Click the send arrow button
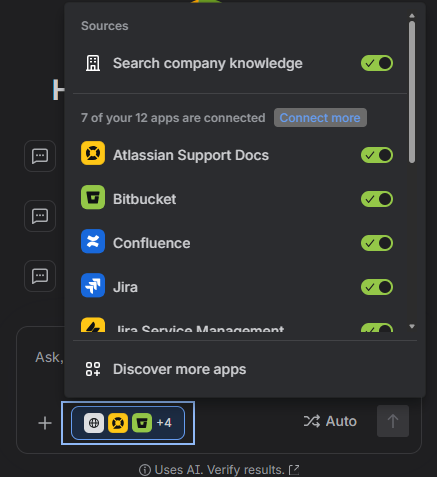The width and height of the screenshot is (437, 477). point(393,421)
